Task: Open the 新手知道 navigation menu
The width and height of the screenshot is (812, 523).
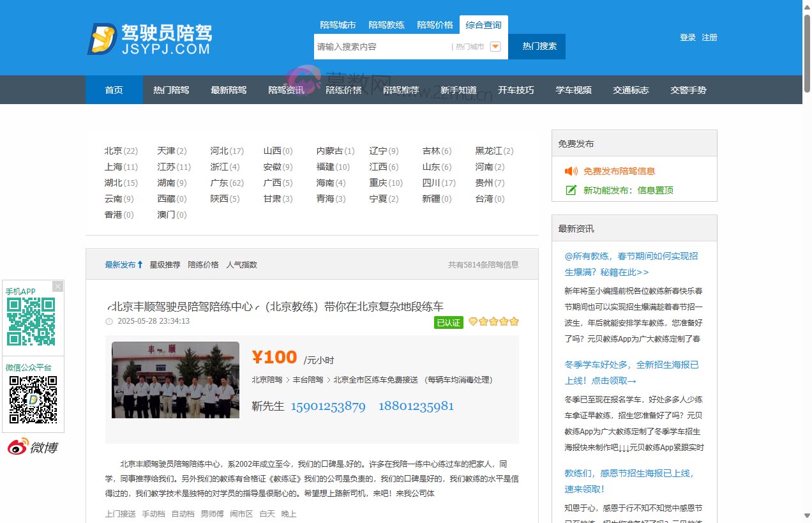Action: pyautogui.click(x=458, y=89)
